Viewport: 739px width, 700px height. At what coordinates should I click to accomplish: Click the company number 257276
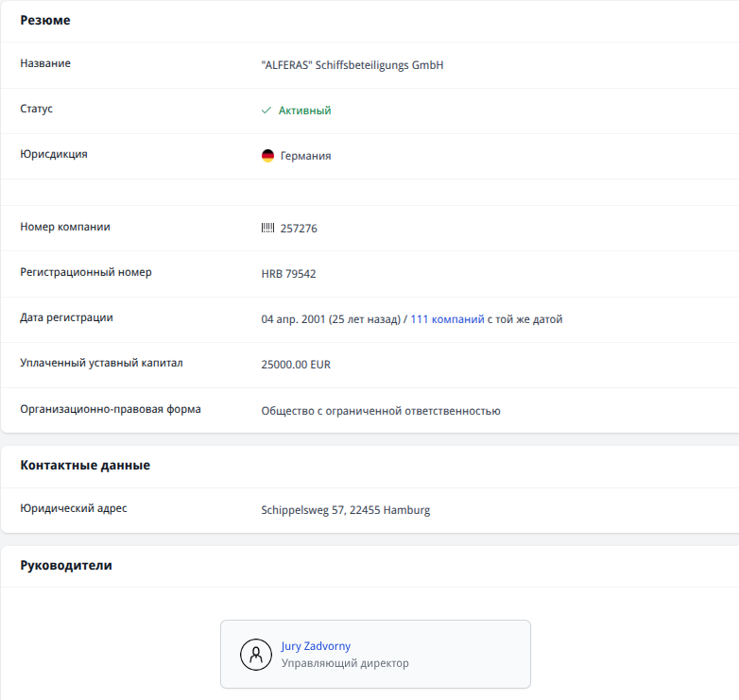tap(299, 228)
